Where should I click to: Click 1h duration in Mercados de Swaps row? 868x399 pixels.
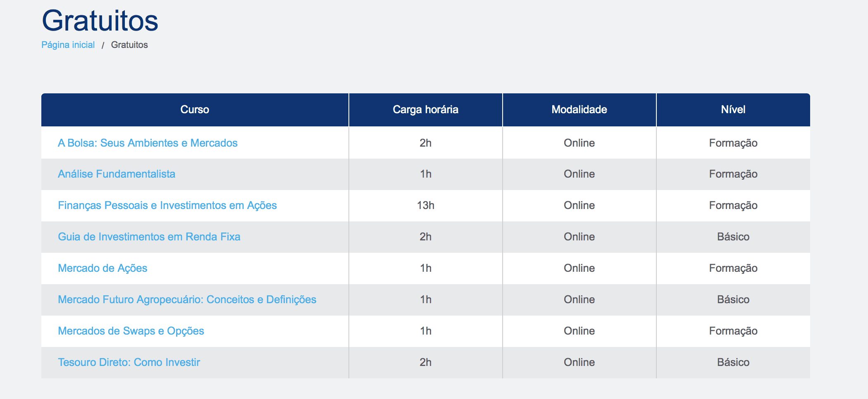[426, 331]
